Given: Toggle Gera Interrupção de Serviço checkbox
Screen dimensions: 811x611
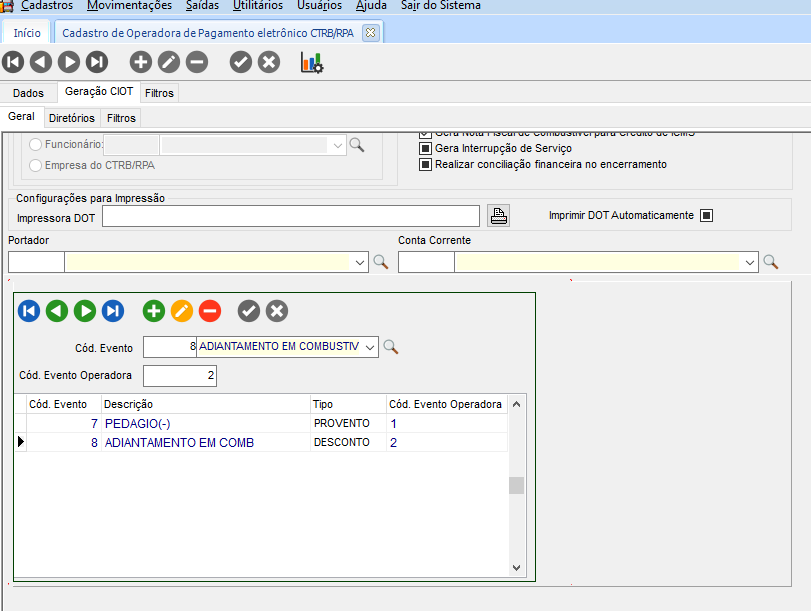Looking at the screenshot, I should (x=425, y=148).
